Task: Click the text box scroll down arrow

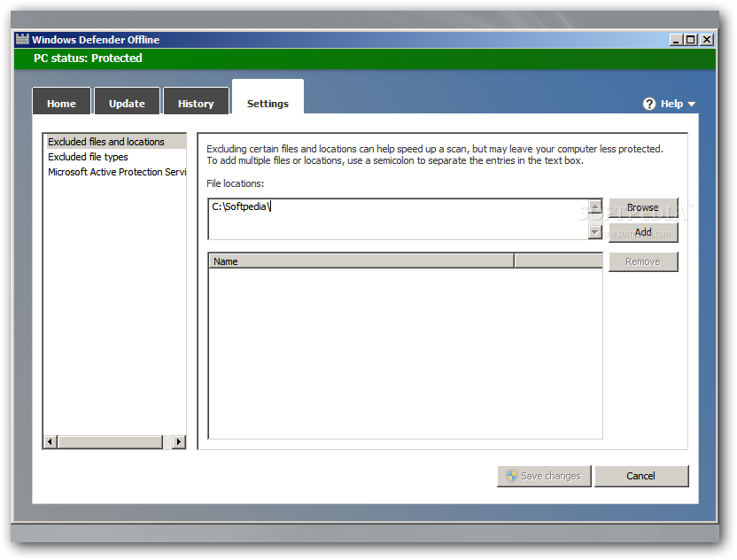Action: pos(595,232)
